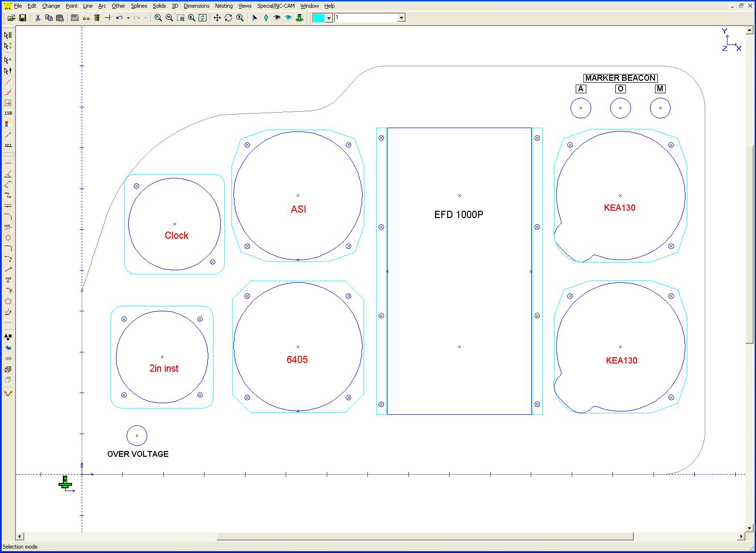Viewport: 756px width, 553px height.
Task: Click the blue diamond icon in toolbar
Action: tap(266, 18)
